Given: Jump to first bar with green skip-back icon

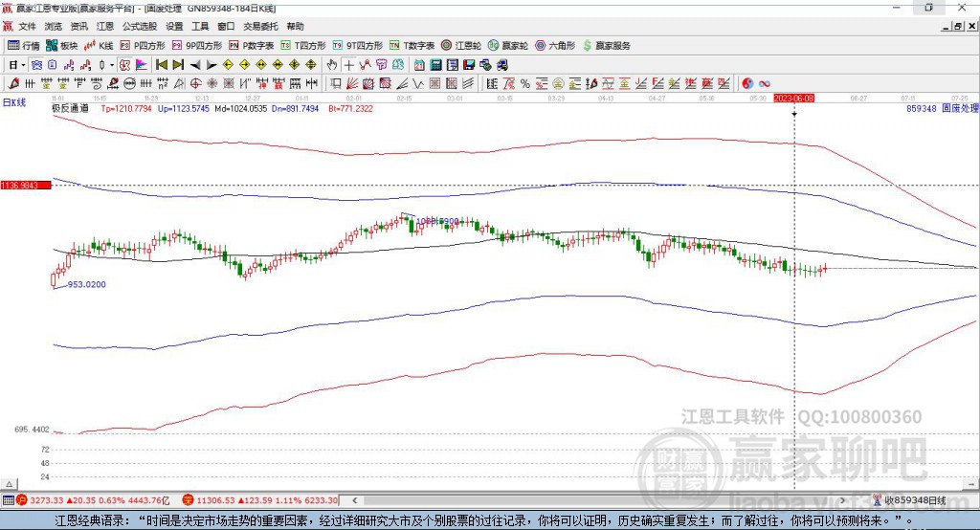Looking at the screenshot, I should coord(161,65).
